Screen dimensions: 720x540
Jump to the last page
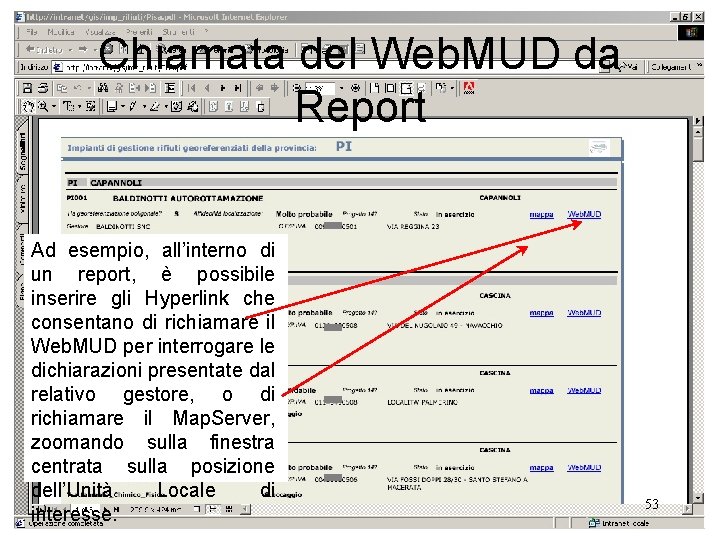tap(238, 88)
